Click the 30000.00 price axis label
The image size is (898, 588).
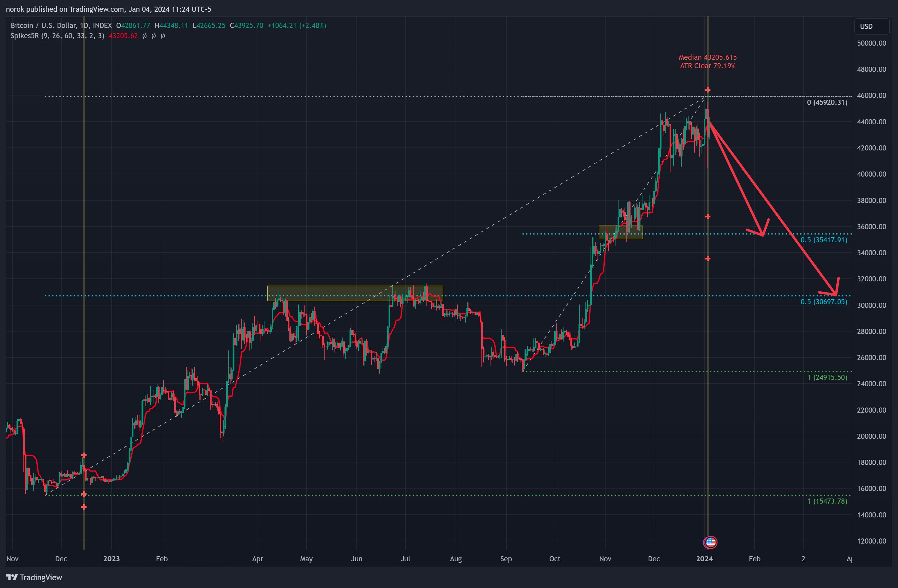pyautogui.click(x=871, y=305)
